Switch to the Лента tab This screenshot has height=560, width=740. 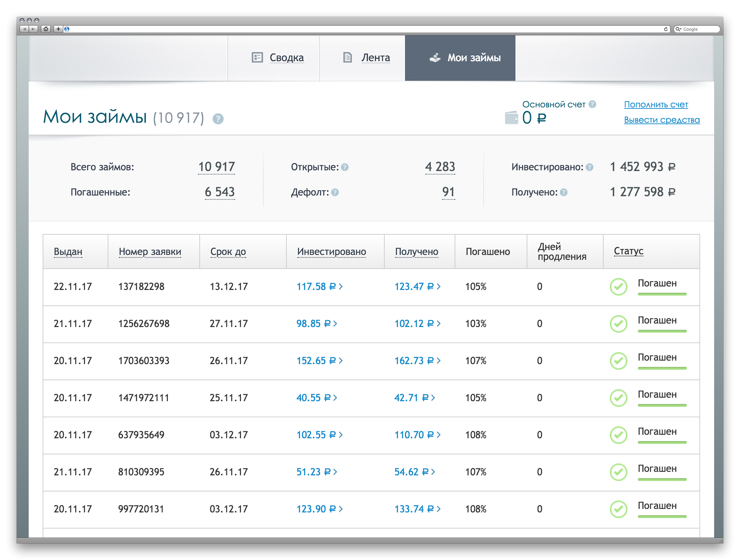click(362, 58)
